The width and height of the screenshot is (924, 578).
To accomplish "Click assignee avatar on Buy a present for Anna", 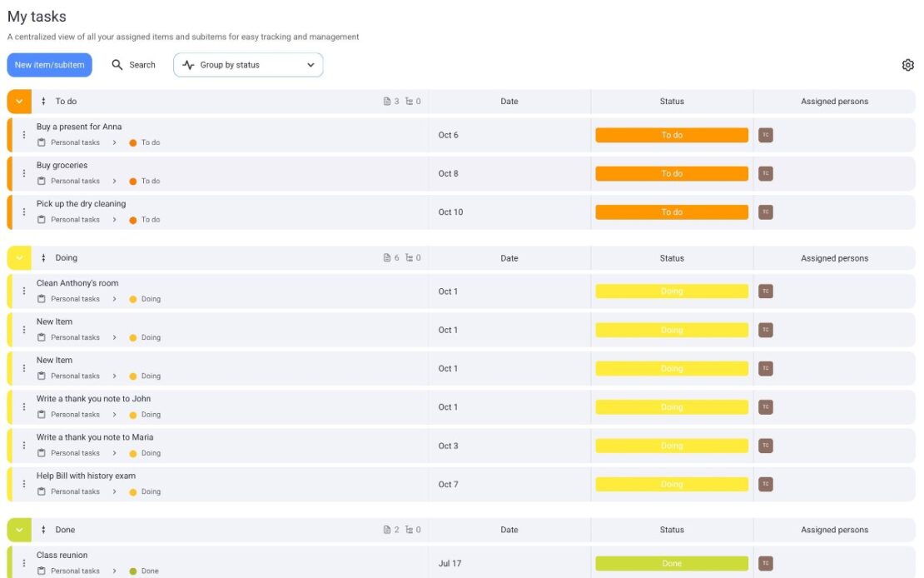I will [765, 135].
